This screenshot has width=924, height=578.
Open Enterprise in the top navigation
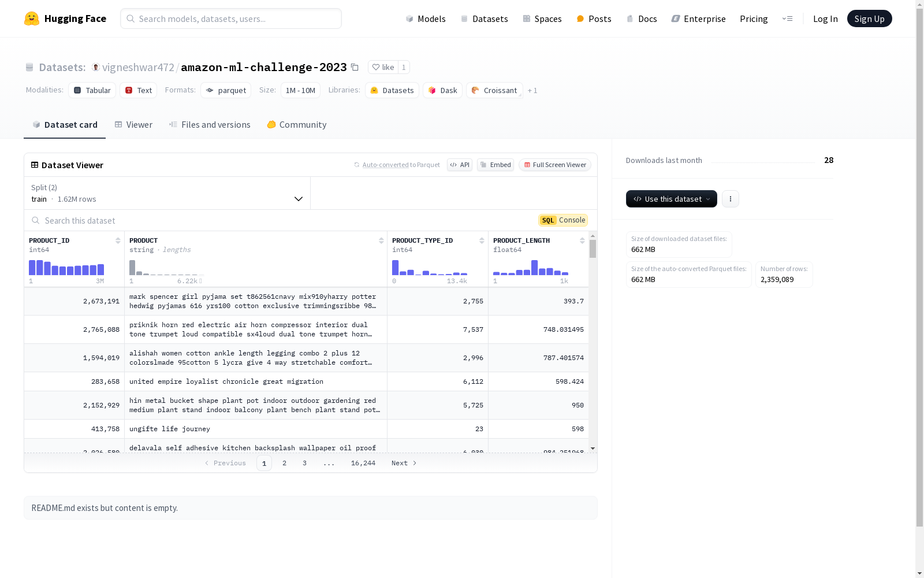(x=698, y=18)
